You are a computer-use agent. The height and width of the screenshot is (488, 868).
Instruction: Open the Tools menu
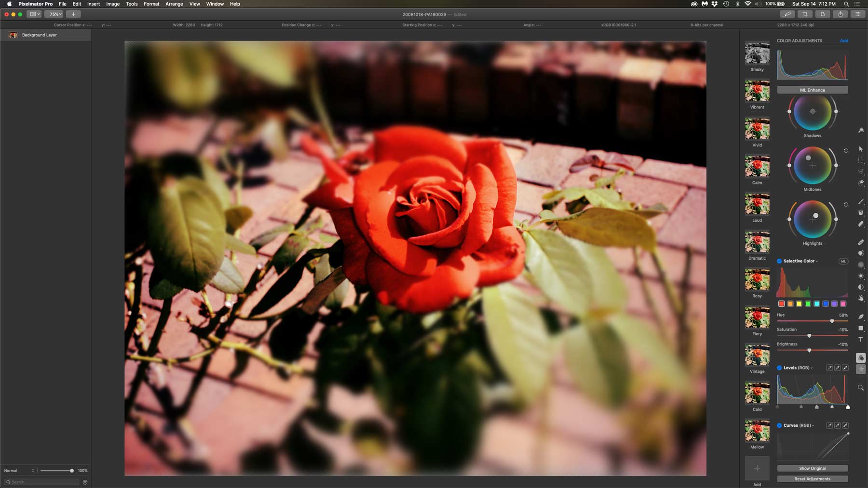(x=132, y=4)
